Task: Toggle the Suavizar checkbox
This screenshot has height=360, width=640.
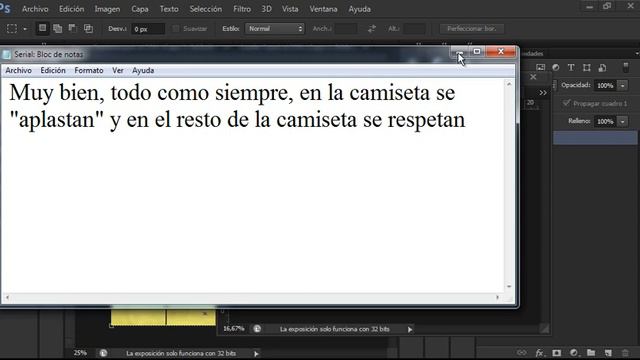Action: point(176,29)
